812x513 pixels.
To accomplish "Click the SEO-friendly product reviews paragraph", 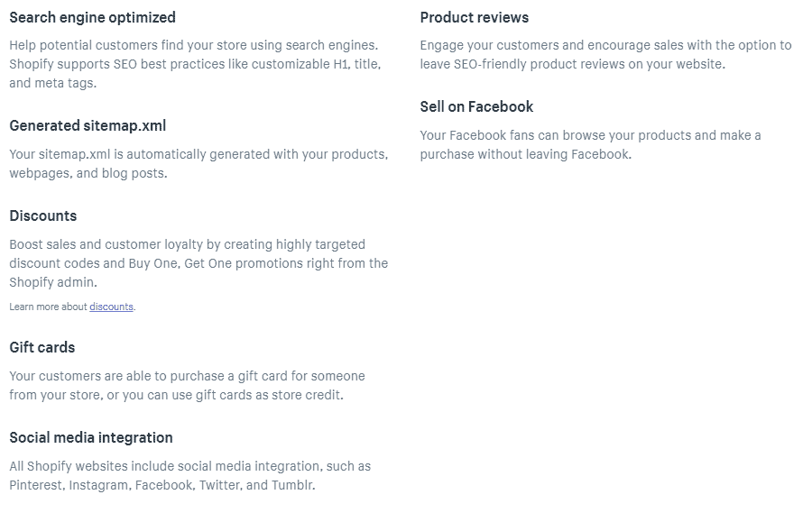I will coord(604,54).
